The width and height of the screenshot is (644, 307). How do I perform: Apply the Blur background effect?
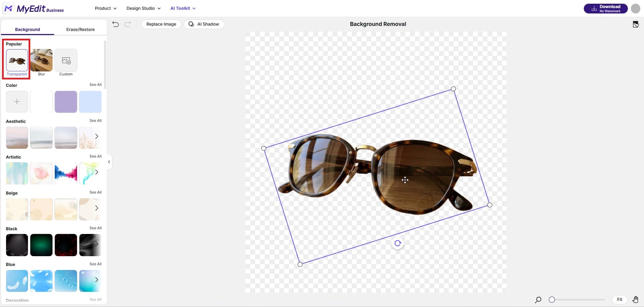pos(41,61)
